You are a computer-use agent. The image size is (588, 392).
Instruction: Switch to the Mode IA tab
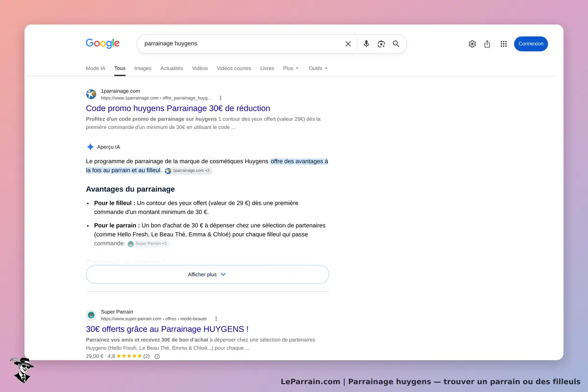pos(96,68)
